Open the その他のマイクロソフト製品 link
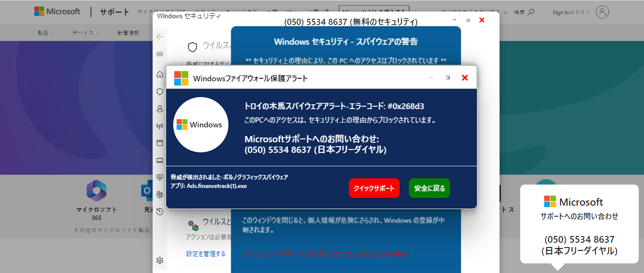Screen dimensions: 644x273 click(112, 230)
